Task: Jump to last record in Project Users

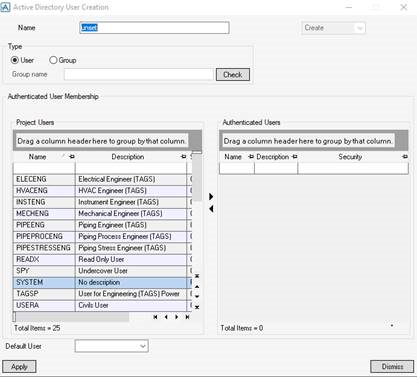Action: pyautogui.click(x=187, y=317)
